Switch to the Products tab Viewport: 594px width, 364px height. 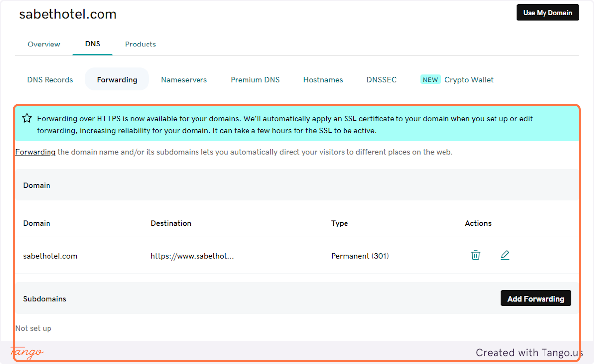pyautogui.click(x=141, y=44)
